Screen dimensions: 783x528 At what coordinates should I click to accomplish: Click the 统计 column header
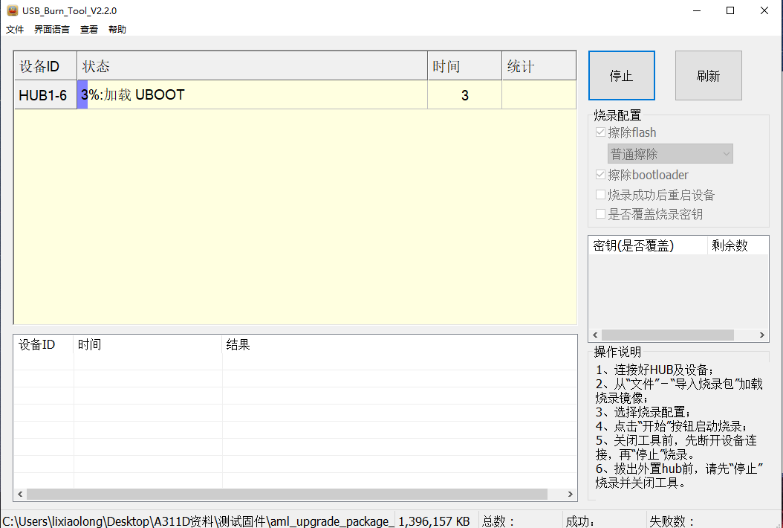pos(539,65)
